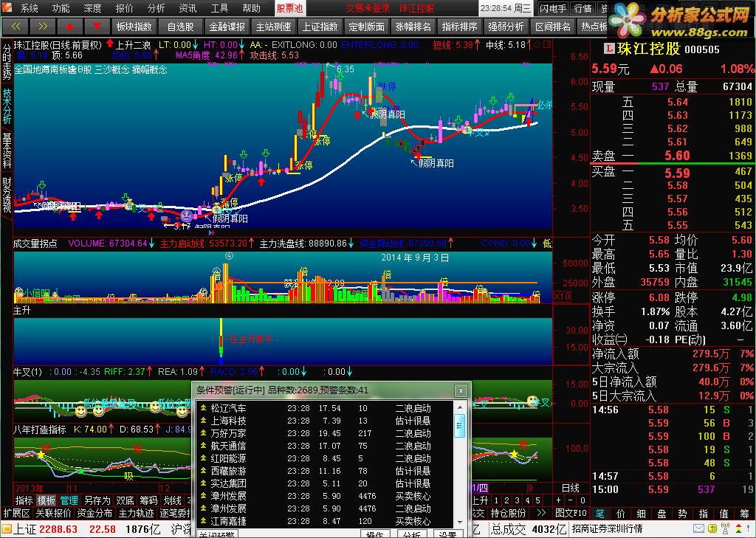Open the 报价 menu

click(x=124, y=8)
